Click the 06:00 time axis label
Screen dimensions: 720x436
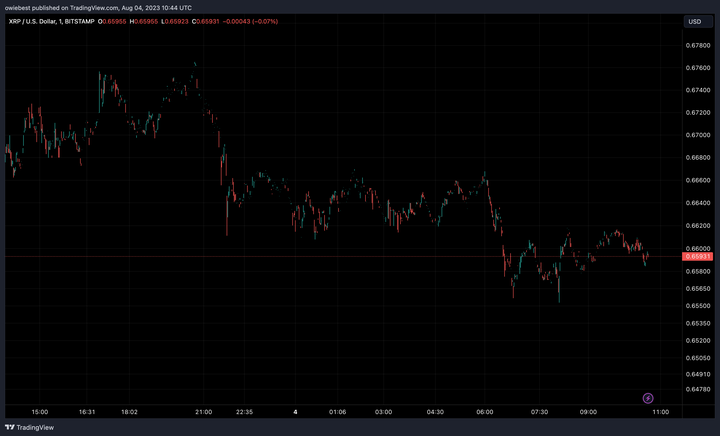coord(485,412)
